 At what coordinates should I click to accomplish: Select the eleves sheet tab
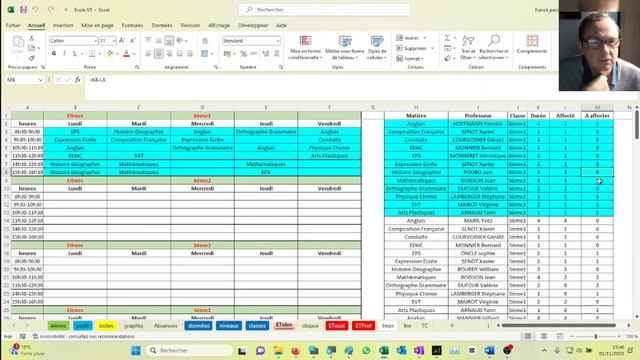click(58, 325)
